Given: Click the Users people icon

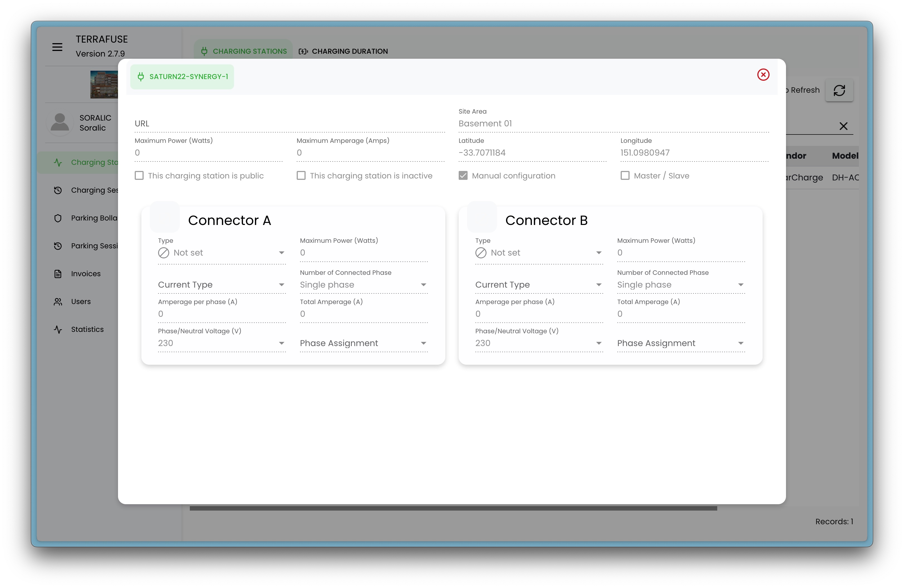Looking at the screenshot, I should 58,302.
